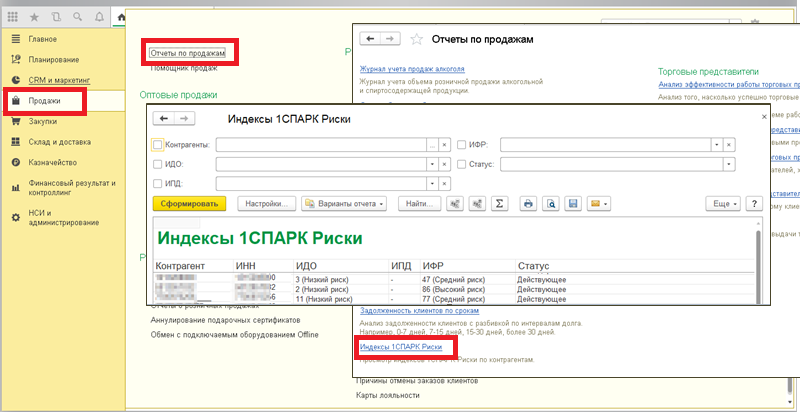Expand the Варианты отчета dropdown

click(345, 203)
